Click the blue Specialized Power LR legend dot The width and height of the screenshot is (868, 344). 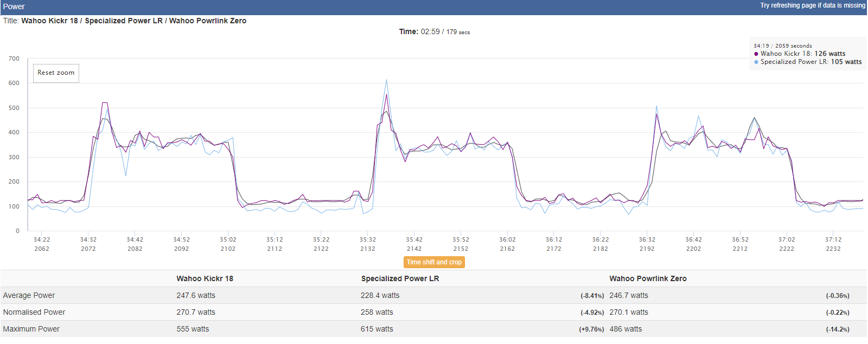(756, 62)
